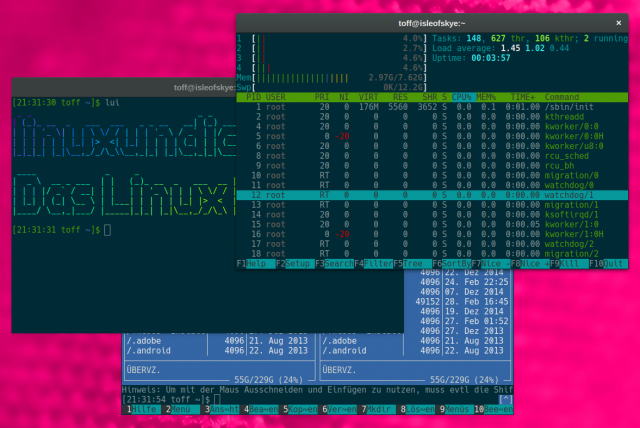Image resolution: width=640 pixels, height=428 pixels.
Task: Click F8 Nice + in htop
Action: click(531, 264)
